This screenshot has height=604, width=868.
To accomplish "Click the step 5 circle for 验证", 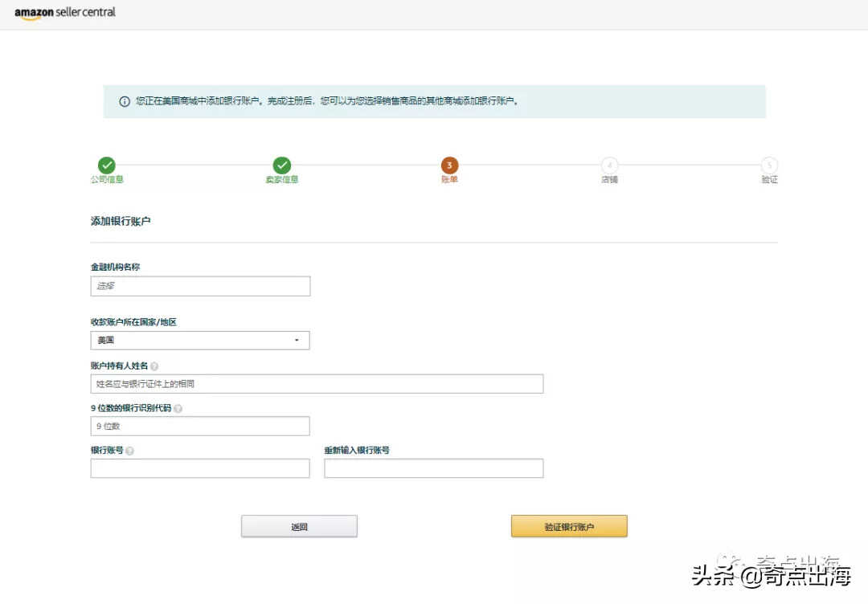I will pos(769,165).
